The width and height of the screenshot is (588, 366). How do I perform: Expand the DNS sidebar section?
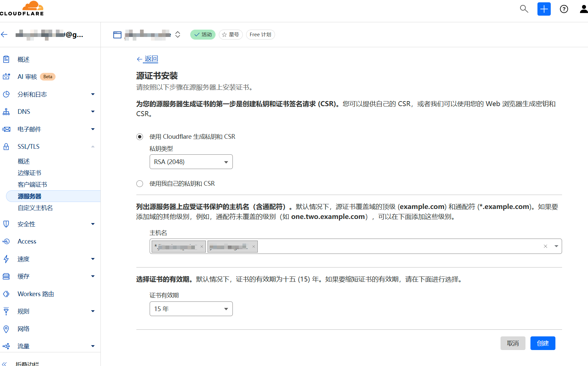93,111
